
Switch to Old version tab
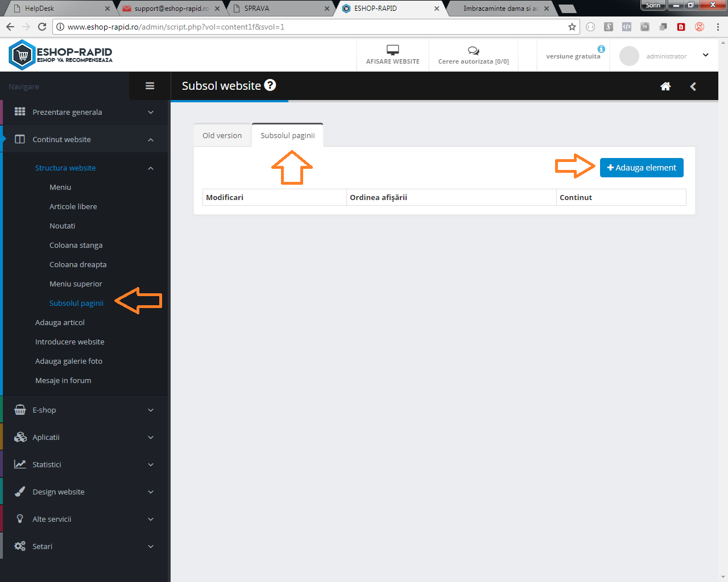[222, 135]
